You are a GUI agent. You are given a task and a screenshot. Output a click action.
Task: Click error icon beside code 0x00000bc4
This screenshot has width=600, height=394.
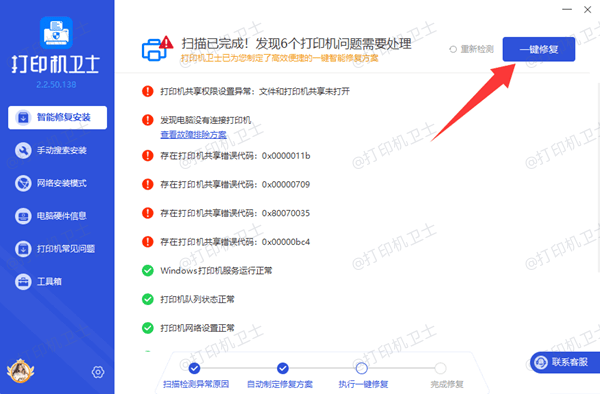pyautogui.click(x=147, y=242)
